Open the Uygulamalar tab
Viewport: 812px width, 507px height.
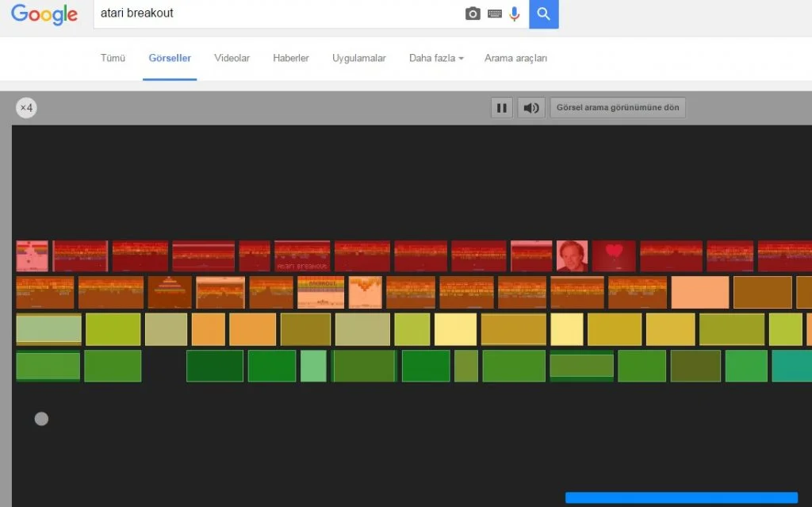point(359,58)
